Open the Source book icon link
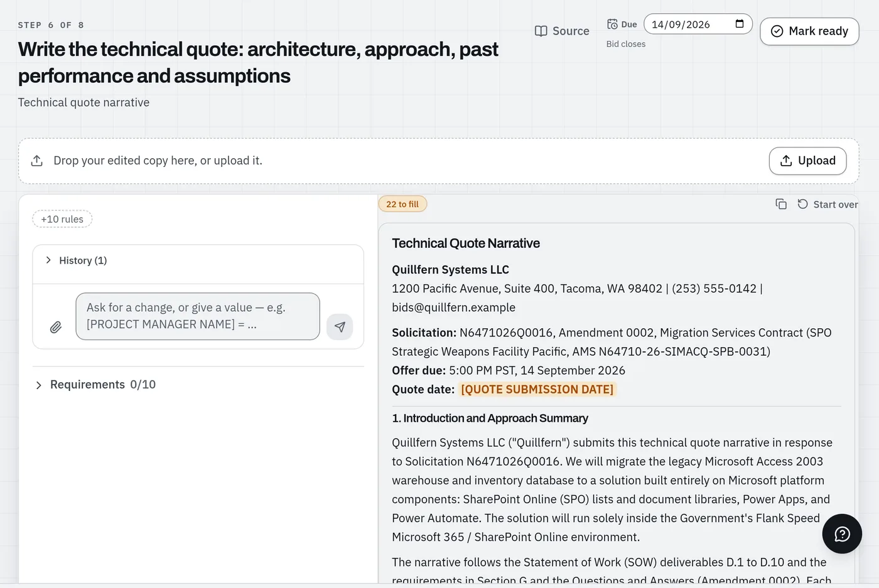This screenshot has height=588, width=879. coord(561,31)
